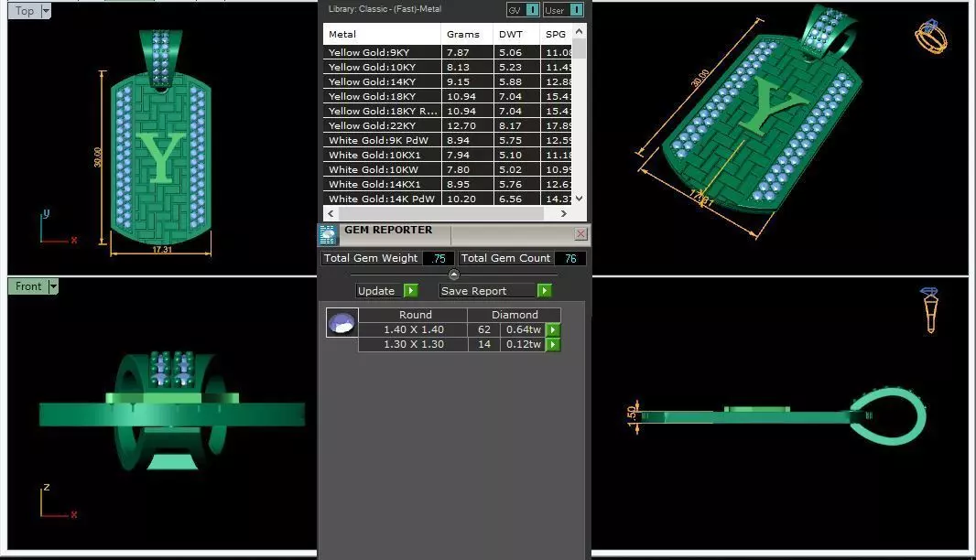Click green arrow on 1.40 X 1.40 row
This screenshot has width=976, height=560.
pos(553,329)
